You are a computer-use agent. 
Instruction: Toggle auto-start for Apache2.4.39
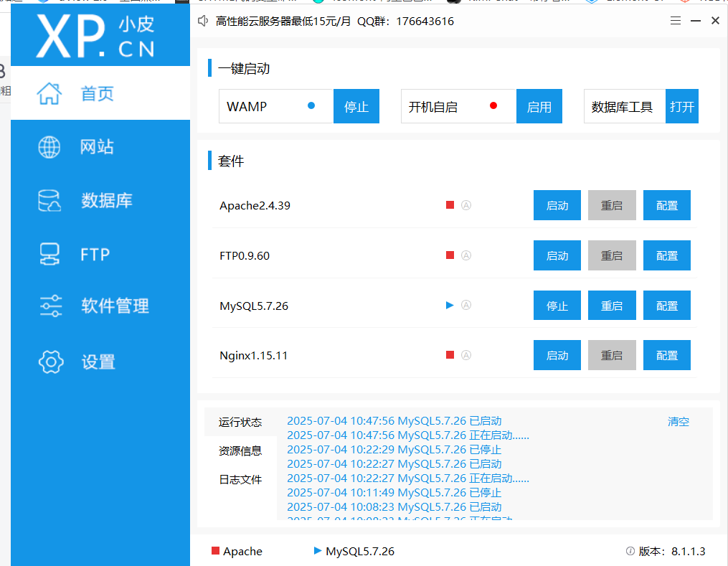[466, 205]
